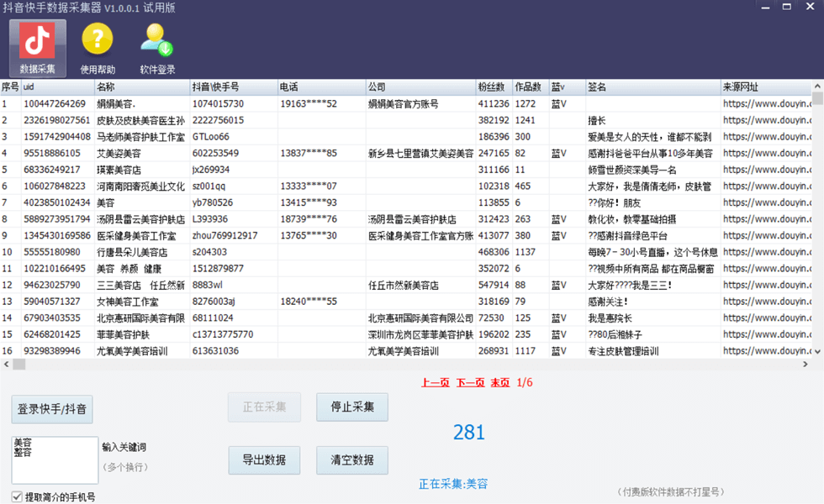Sort by the uid column header

[x=58, y=87]
